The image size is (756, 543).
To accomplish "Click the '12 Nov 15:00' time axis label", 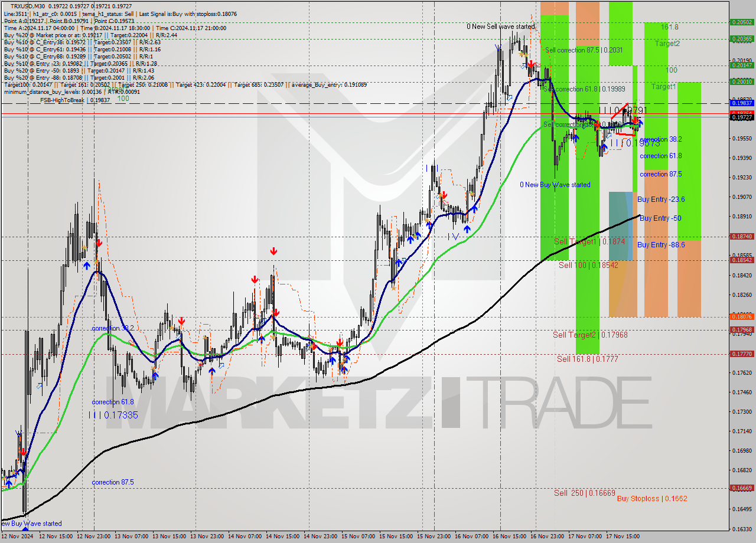I will tap(55, 537).
